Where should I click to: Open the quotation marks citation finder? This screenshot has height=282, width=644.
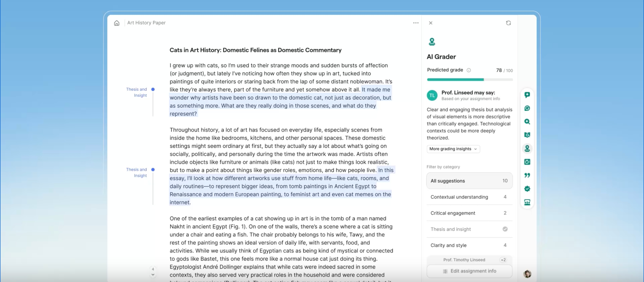coord(527,175)
